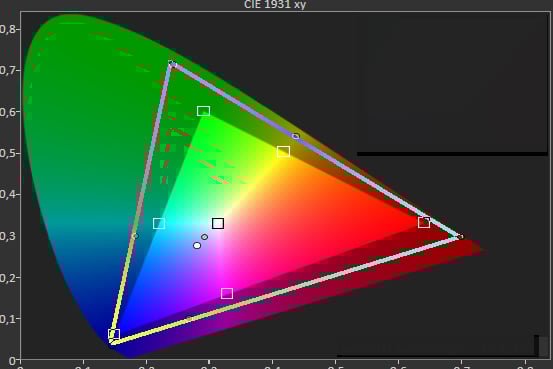The height and width of the screenshot is (369, 553).
Task: Click the blue primary target square
Action: point(114,334)
